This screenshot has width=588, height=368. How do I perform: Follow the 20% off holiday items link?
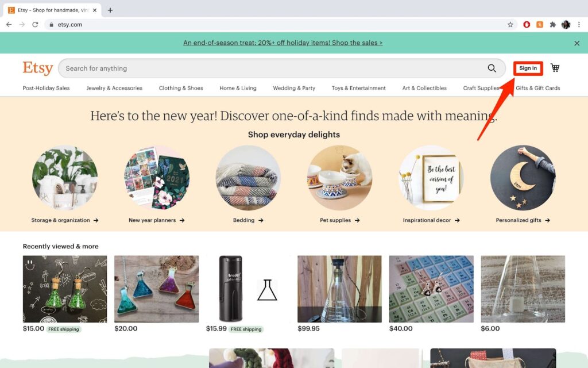[283, 43]
